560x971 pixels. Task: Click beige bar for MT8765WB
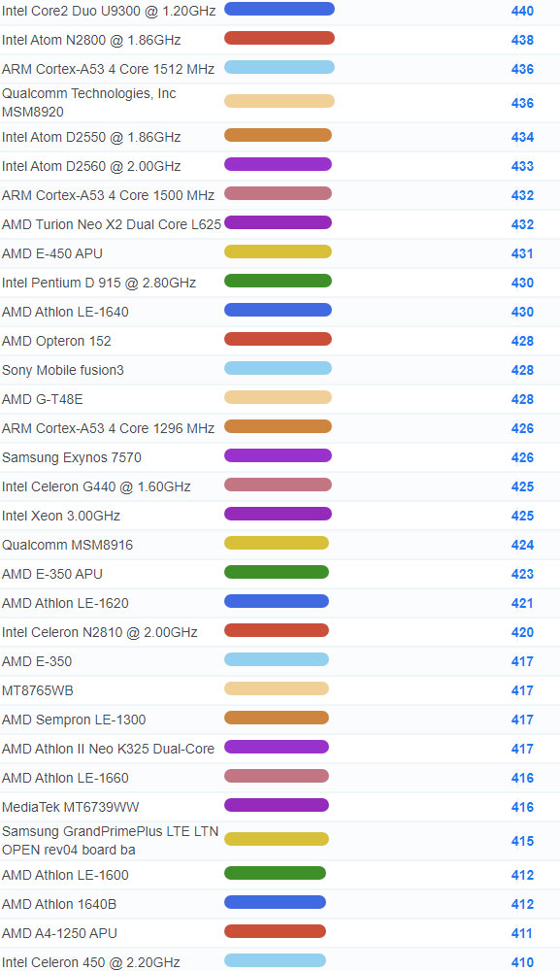tap(277, 688)
